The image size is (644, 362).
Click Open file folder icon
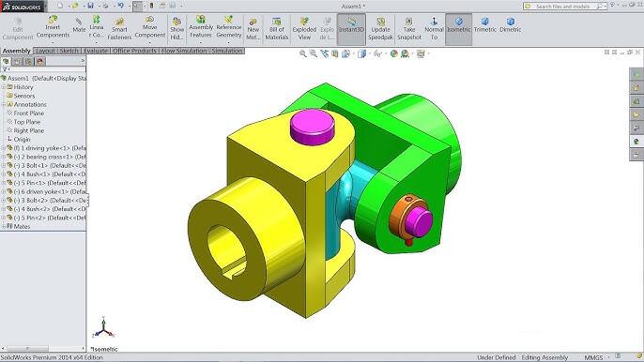[75, 6]
